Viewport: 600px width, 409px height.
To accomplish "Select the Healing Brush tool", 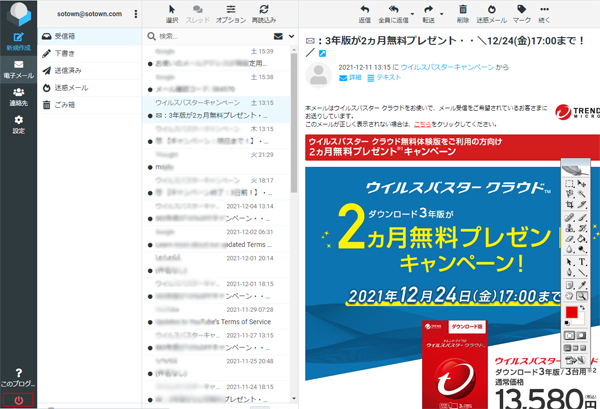I will (569, 217).
